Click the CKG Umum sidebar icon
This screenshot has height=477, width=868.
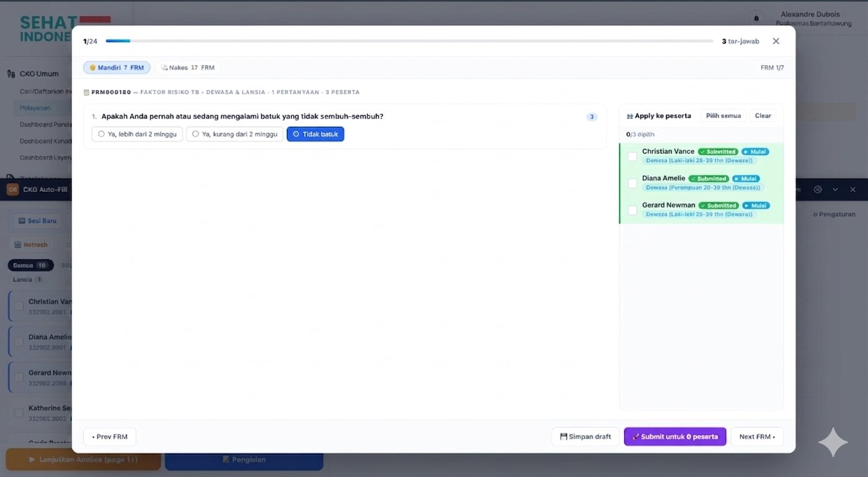pyautogui.click(x=11, y=74)
